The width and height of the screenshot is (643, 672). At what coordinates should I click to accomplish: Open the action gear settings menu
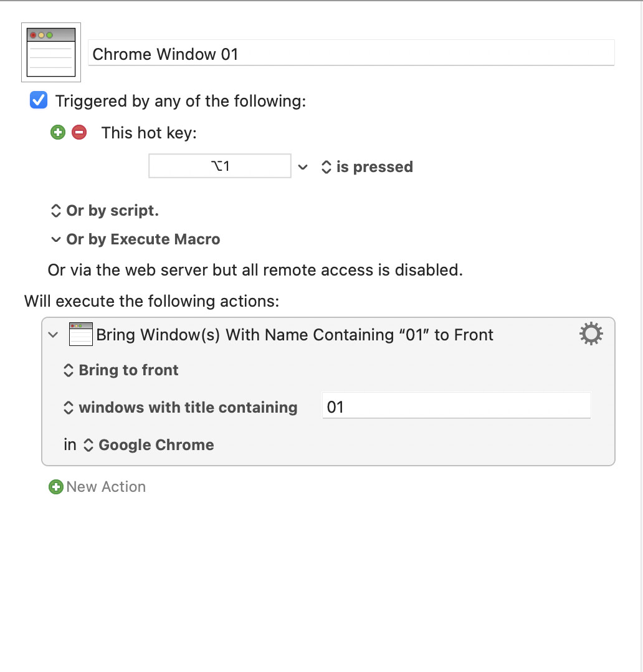click(x=591, y=334)
